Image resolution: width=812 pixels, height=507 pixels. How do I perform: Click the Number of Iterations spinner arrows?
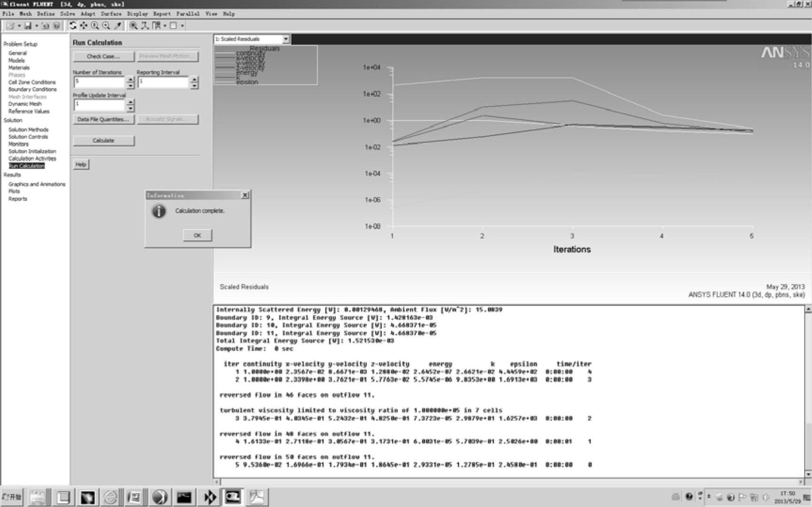pos(131,82)
